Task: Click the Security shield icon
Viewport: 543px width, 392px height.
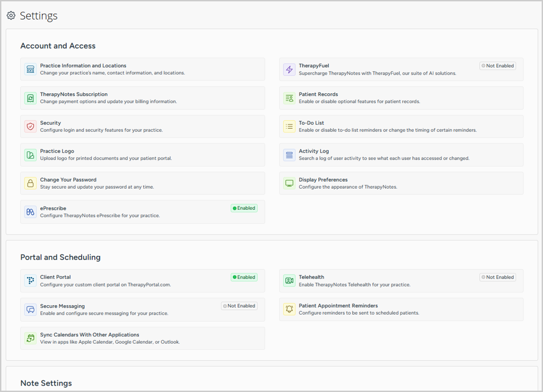Action: pyautogui.click(x=30, y=126)
